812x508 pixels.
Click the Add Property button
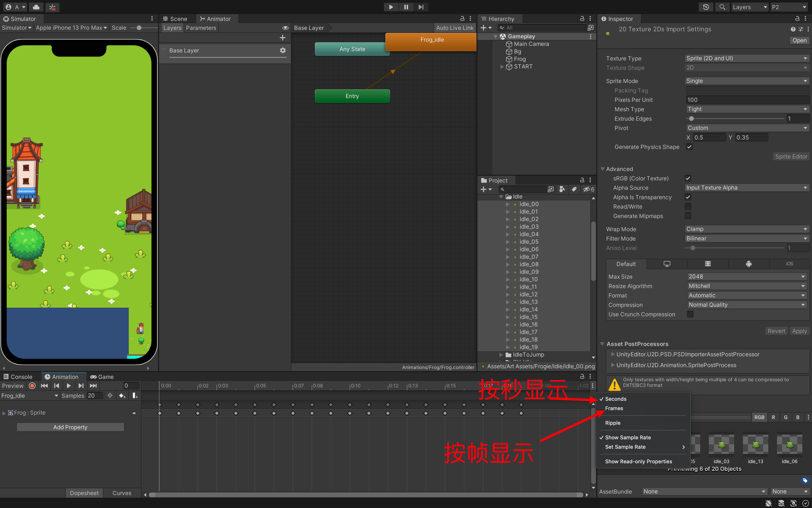[70, 427]
